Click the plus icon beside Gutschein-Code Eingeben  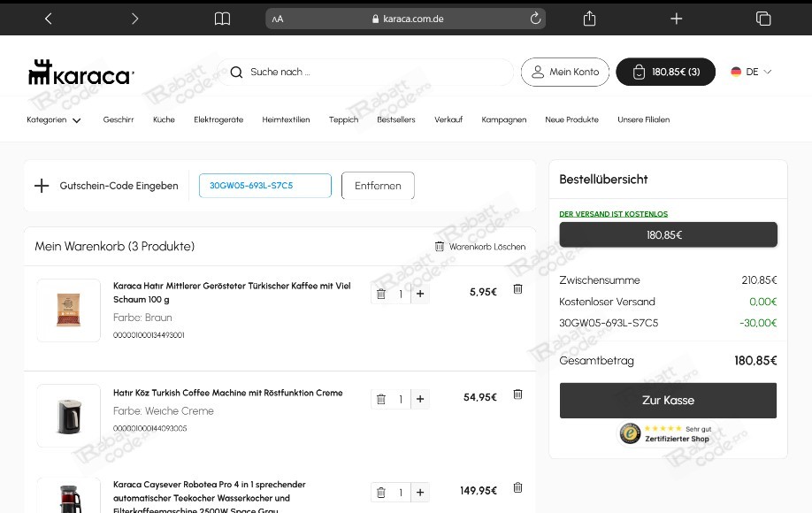point(42,186)
